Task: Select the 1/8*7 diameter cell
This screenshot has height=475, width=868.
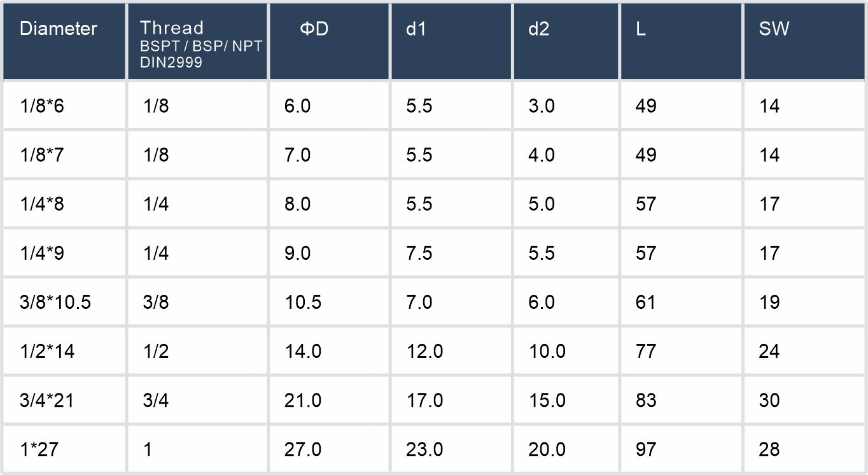Action: pos(42,155)
